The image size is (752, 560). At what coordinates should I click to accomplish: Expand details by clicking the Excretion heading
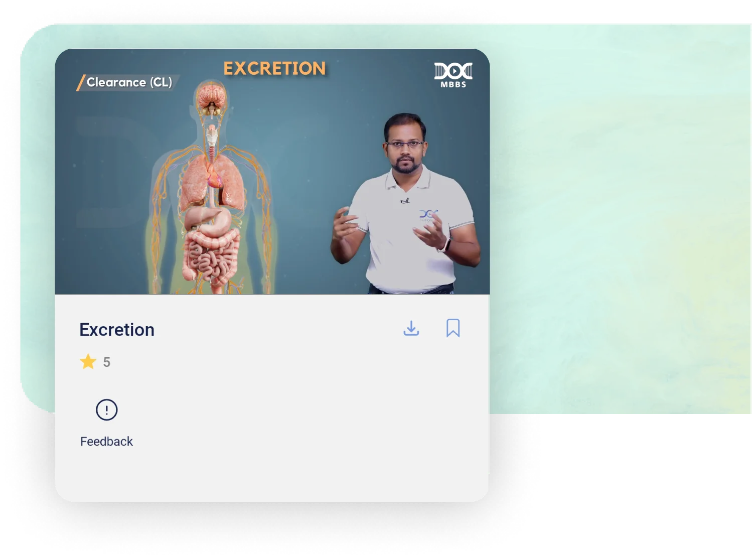click(117, 330)
